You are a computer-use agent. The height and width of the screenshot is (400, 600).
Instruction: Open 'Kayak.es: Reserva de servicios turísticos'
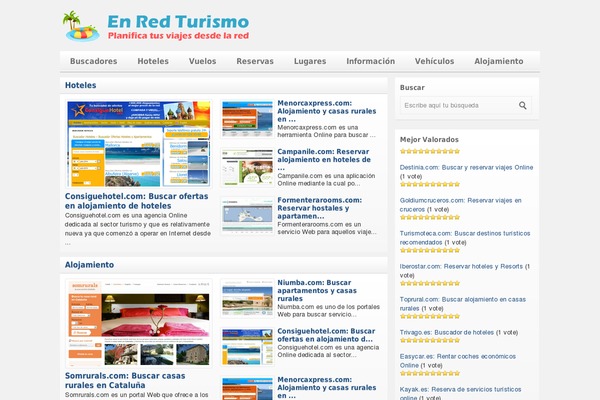pos(460,393)
